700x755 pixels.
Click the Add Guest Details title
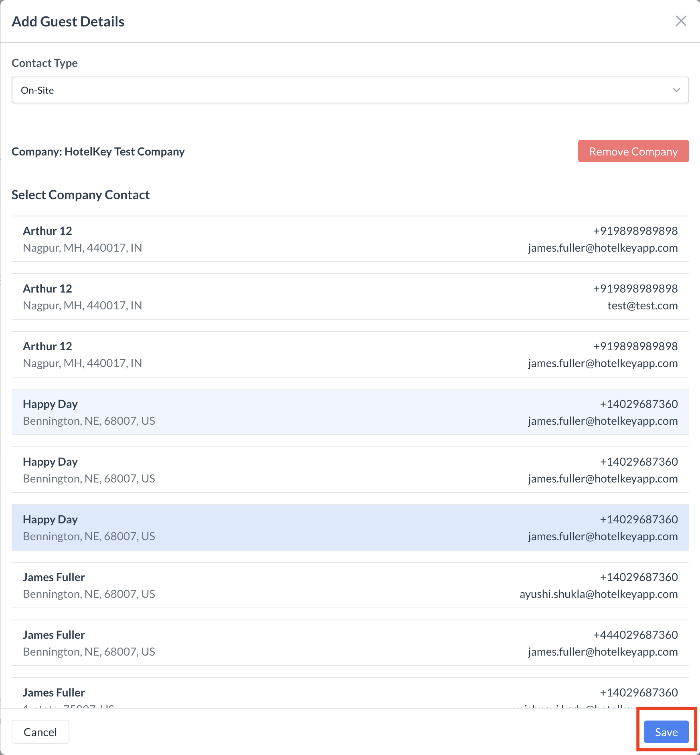click(x=68, y=22)
